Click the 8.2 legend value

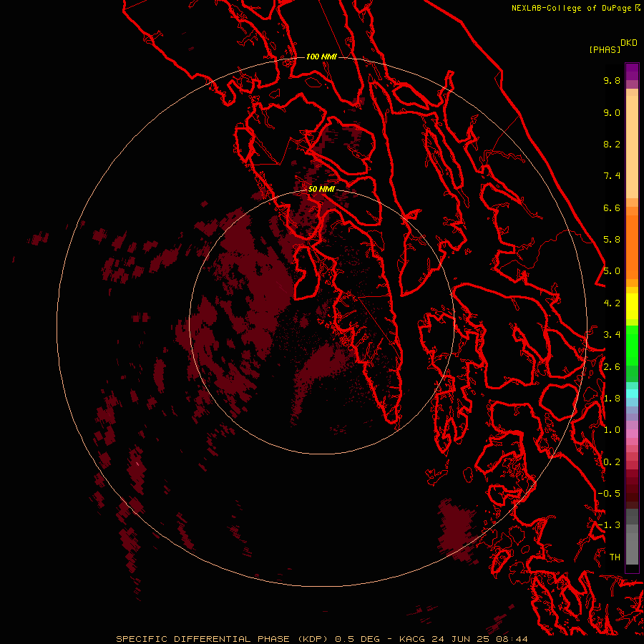coord(612,144)
